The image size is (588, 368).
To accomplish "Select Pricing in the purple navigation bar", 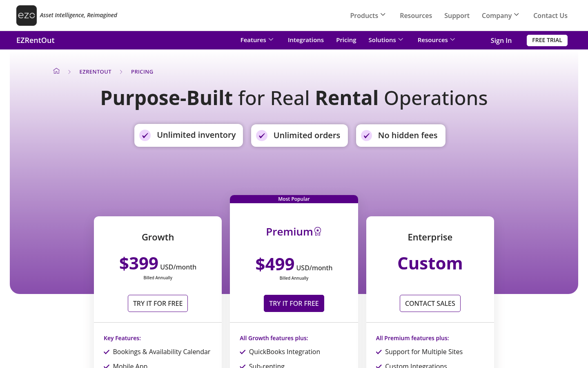I will point(346,40).
